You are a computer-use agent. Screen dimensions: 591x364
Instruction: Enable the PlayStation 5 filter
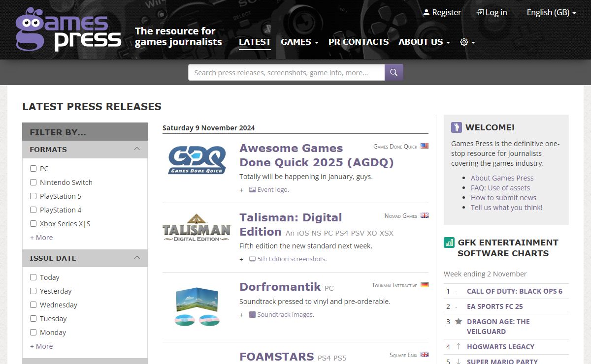click(33, 196)
